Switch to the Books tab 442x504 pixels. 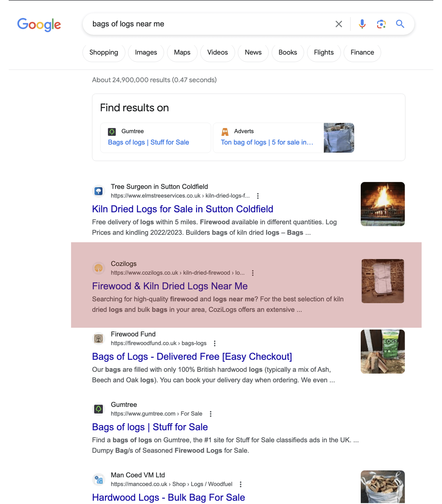[x=288, y=53]
